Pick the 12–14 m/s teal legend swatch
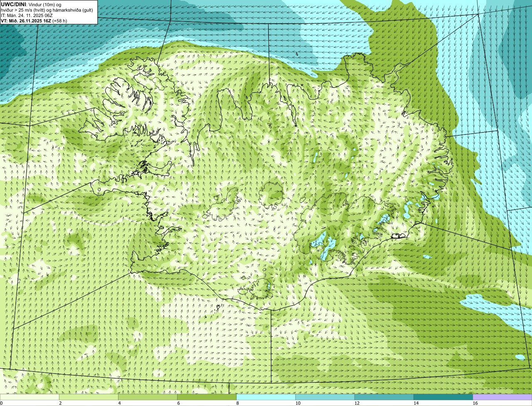This screenshot has height=406, width=532. coord(384,397)
